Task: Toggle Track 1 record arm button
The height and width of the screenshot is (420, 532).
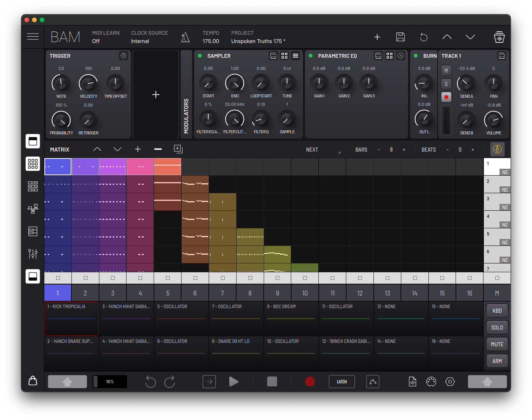Action: tap(446, 97)
